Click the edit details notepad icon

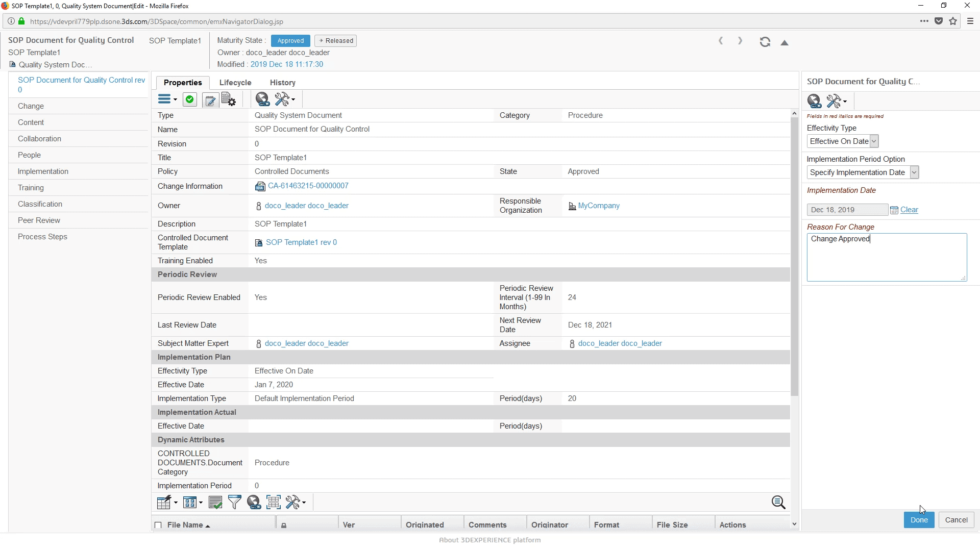210,100
